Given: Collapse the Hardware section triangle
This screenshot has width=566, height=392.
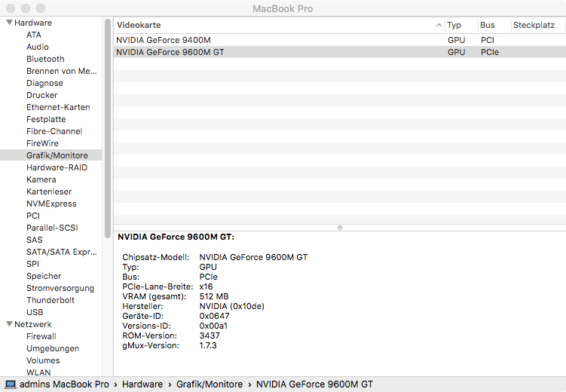Looking at the screenshot, I should point(9,23).
